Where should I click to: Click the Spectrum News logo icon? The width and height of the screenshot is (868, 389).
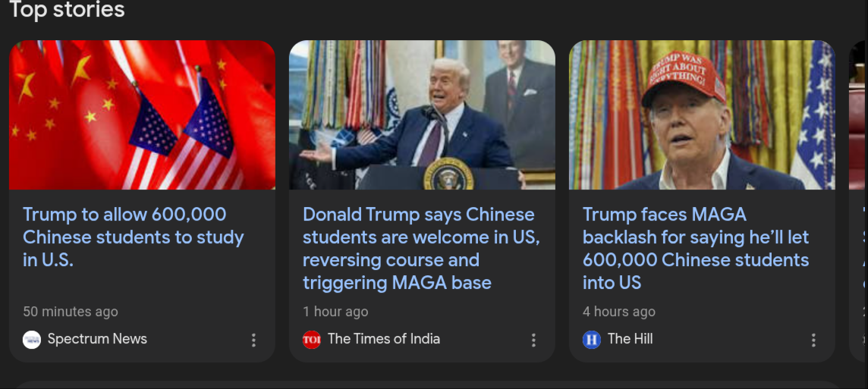pyautogui.click(x=32, y=339)
